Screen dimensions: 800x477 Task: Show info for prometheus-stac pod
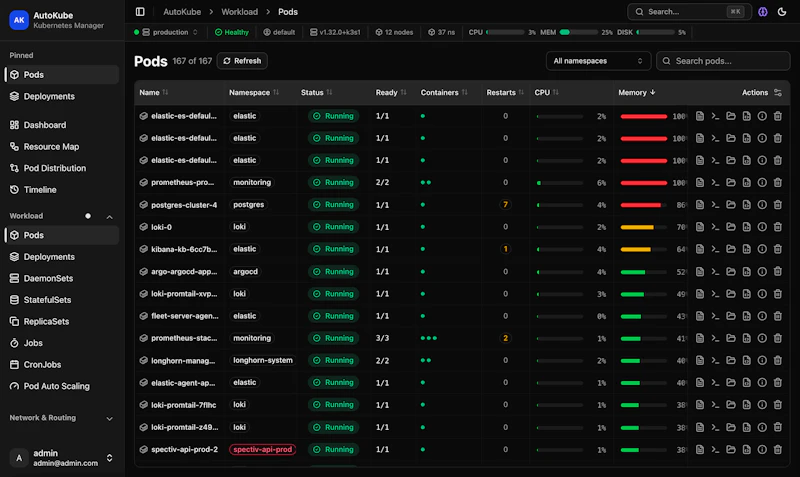[762, 338]
